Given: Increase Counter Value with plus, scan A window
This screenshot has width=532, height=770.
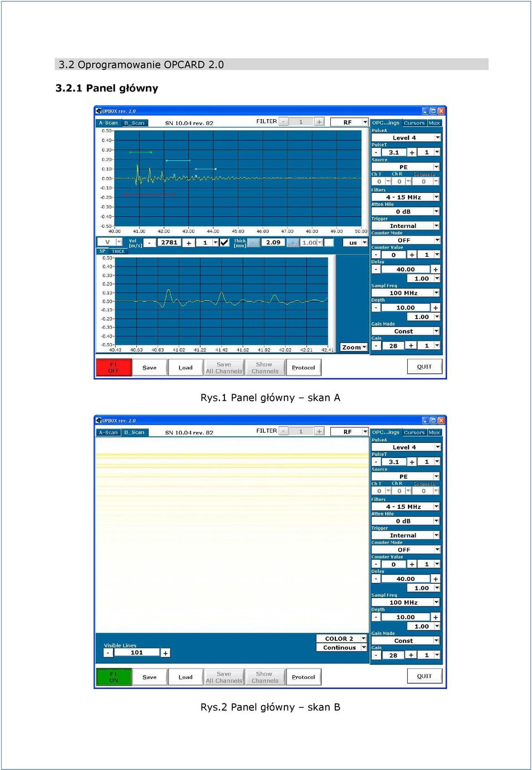Looking at the screenshot, I should [x=412, y=254].
